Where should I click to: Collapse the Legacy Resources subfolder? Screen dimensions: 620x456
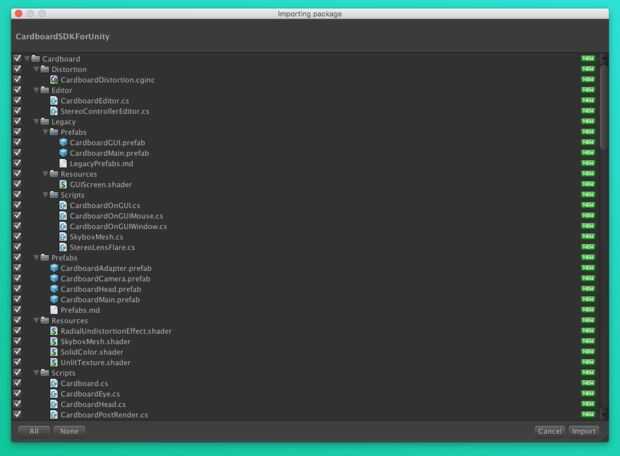click(x=45, y=174)
